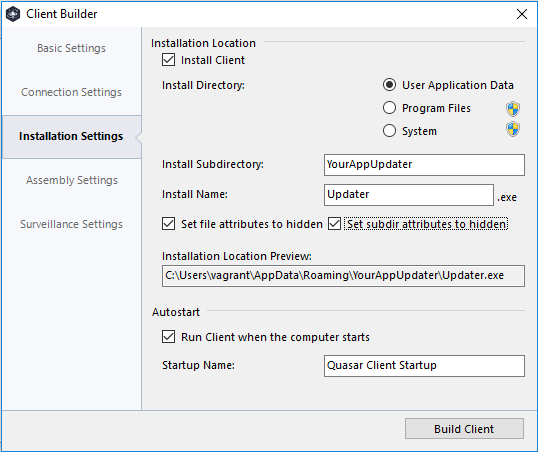
Task: Switch to Connection Settings tab
Action: pyautogui.click(x=71, y=92)
